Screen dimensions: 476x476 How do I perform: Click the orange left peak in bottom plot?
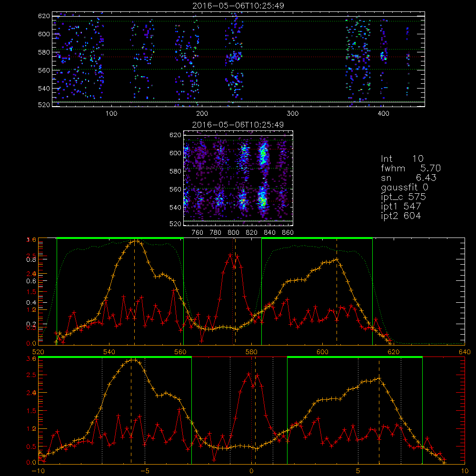point(134,360)
